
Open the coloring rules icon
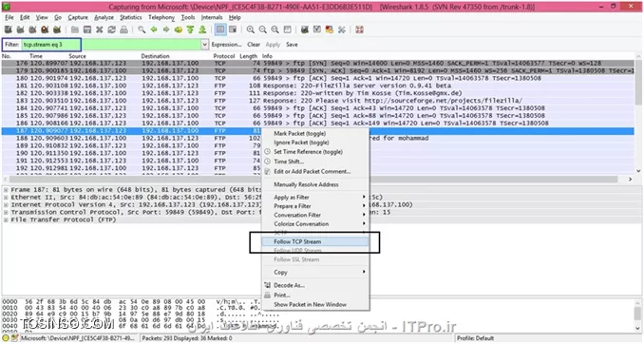(x=329, y=29)
